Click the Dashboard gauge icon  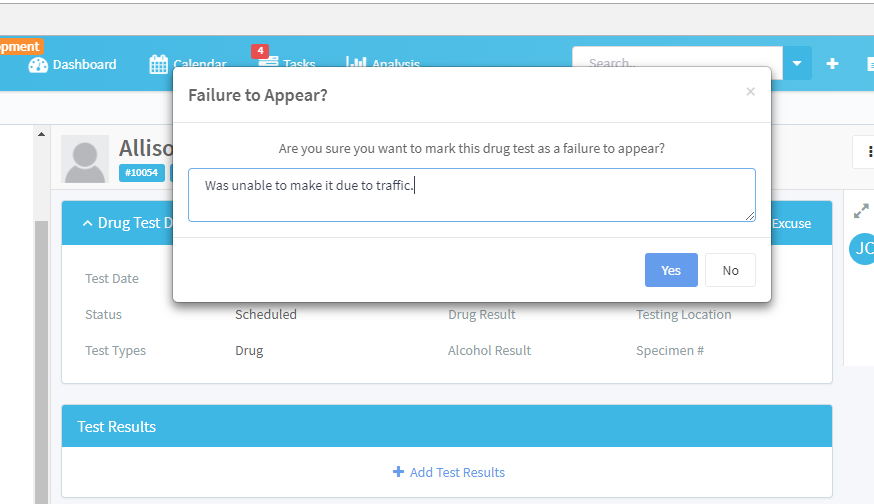[38, 65]
